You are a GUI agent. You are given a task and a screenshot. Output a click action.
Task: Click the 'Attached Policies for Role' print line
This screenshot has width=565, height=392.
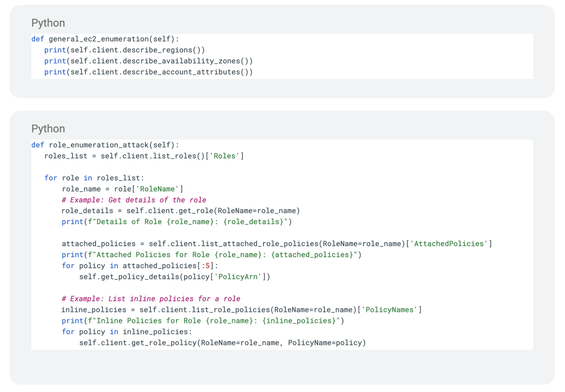pos(212,255)
